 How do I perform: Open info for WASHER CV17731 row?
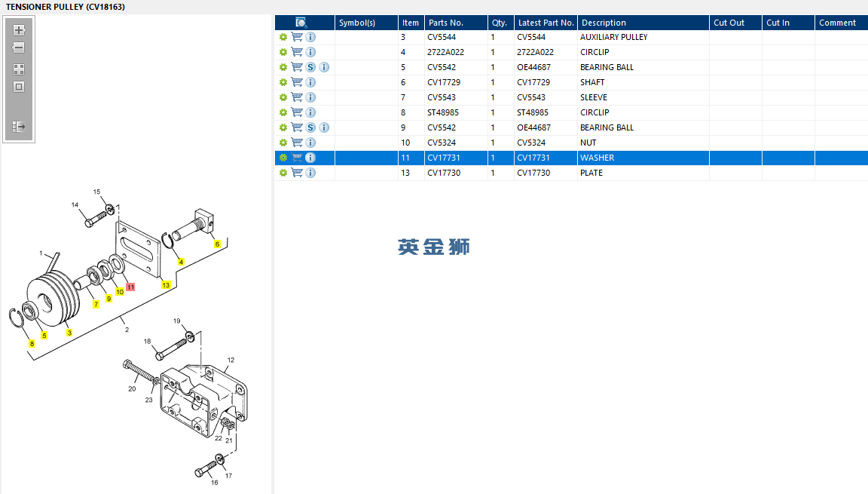pyautogui.click(x=310, y=158)
